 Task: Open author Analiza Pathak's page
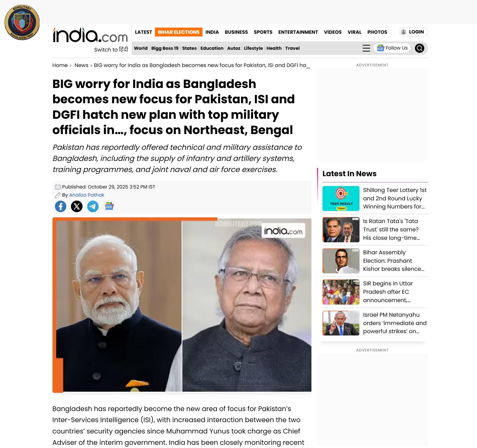[x=87, y=195]
